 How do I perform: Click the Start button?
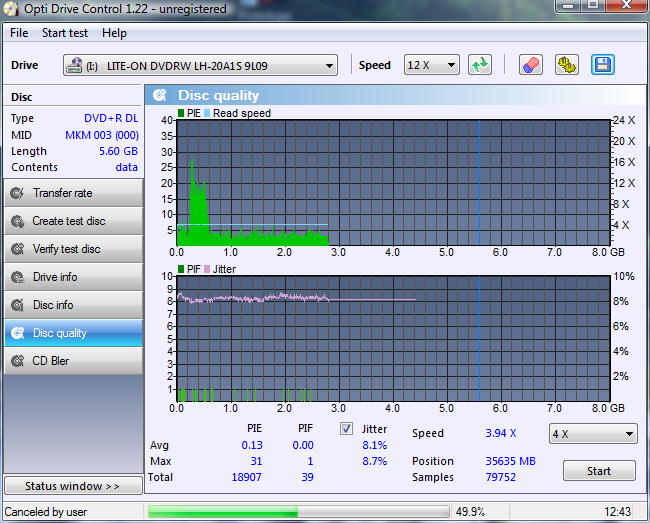(599, 471)
